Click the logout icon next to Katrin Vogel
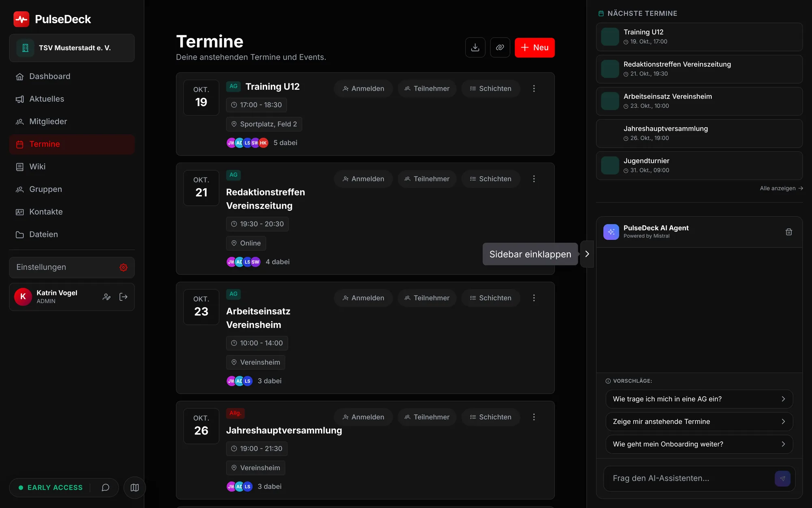Viewport: 812px width, 508px height. (123, 297)
